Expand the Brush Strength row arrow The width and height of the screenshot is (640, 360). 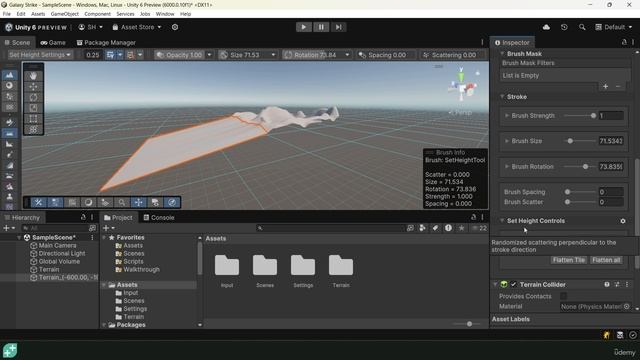tap(507, 116)
